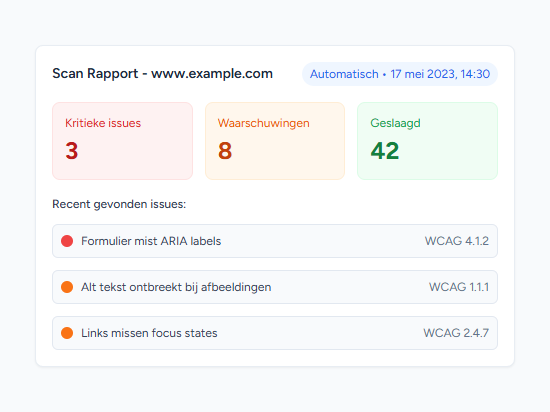Image resolution: width=550 pixels, height=412 pixels.
Task: Select the Formulier mist ARIA labels issue
Action: click(x=275, y=241)
